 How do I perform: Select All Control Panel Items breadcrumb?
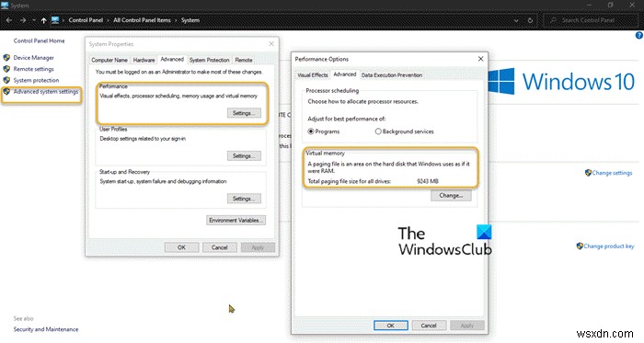pyautogui.click(x=142, y=20)
